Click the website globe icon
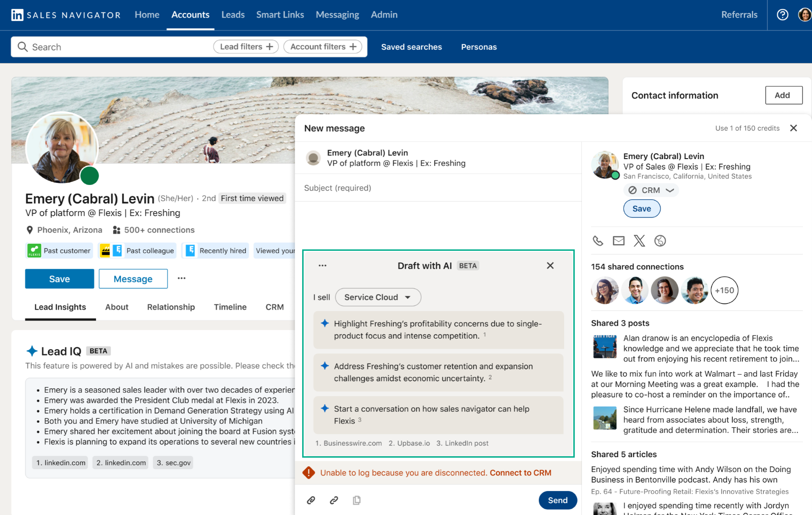Screen dimensions: 812x515 [x=660, y=241]
